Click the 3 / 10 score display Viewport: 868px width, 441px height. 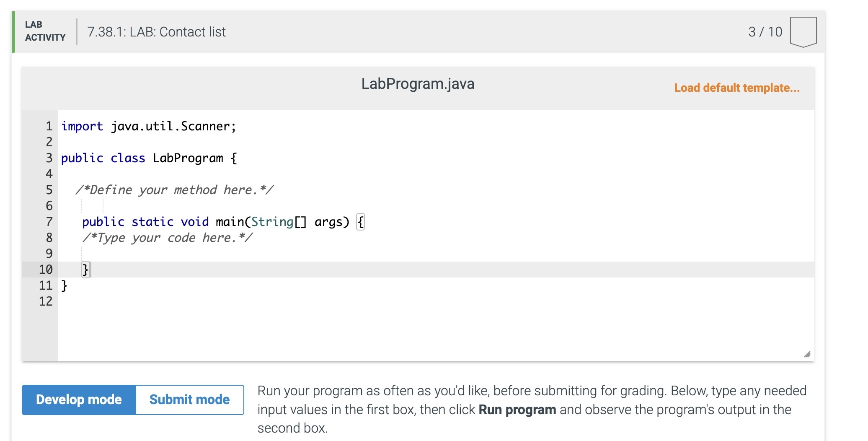click(765, 31)
